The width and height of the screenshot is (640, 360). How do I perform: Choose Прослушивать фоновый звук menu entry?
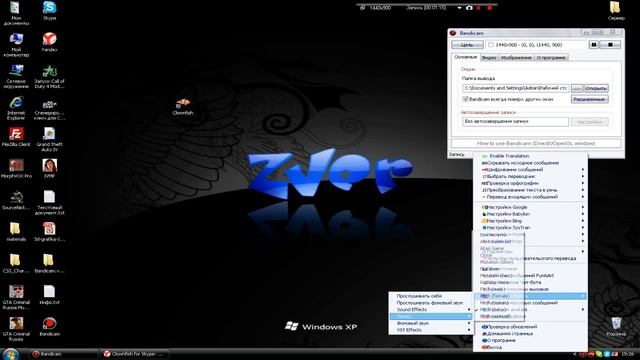click(x=431, y=303)
